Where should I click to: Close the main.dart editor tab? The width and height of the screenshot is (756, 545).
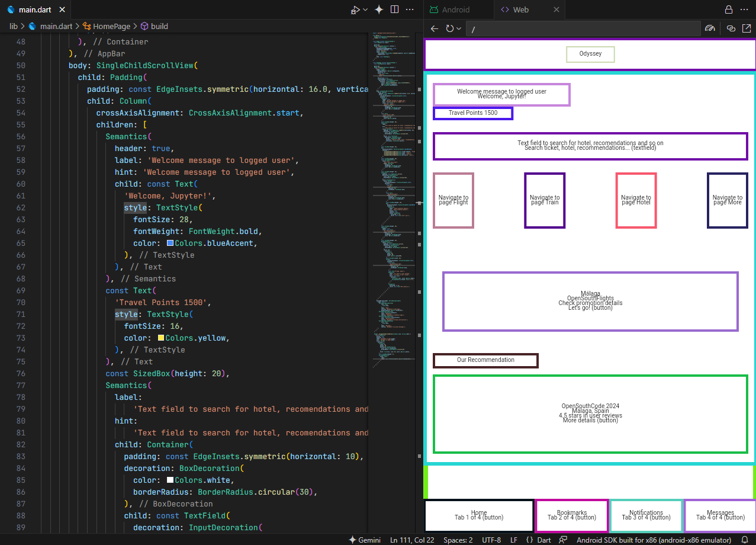click(x=61, y=9)
